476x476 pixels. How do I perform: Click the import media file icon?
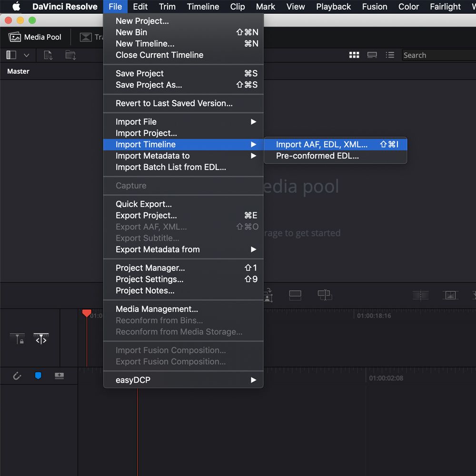pos(48,55)
